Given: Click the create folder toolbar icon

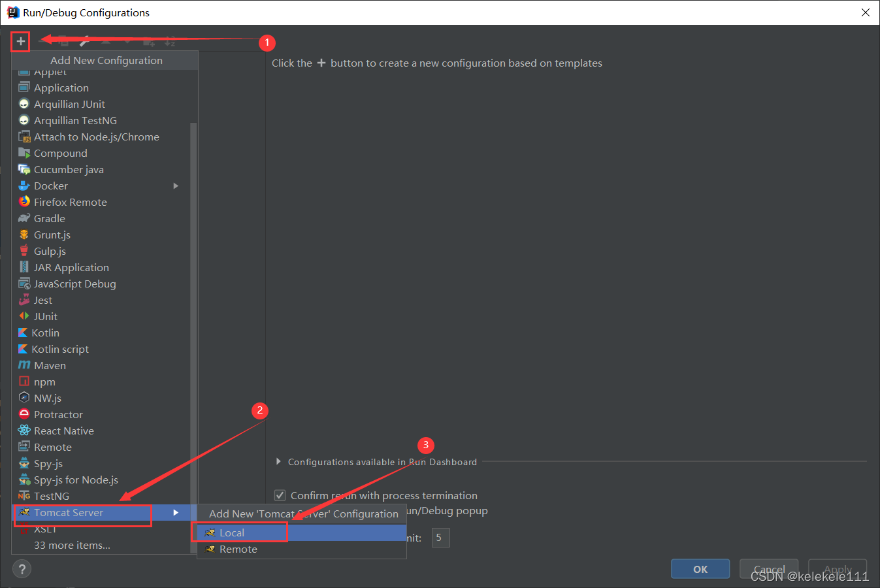Looking at the screenshot, I should 148,42.
